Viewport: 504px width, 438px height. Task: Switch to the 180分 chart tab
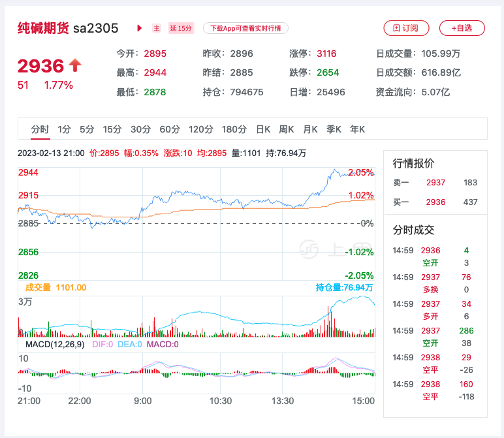pos(234,129)
